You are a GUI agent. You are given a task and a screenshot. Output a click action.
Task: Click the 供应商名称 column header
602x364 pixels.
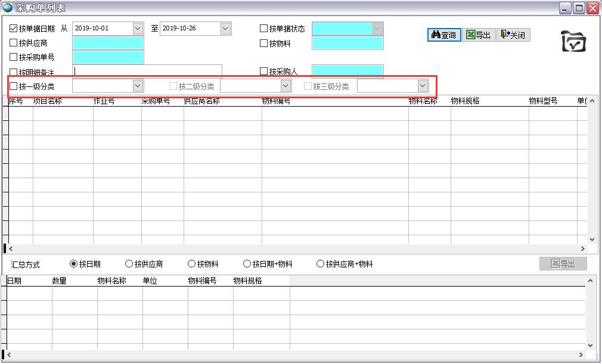201,101
